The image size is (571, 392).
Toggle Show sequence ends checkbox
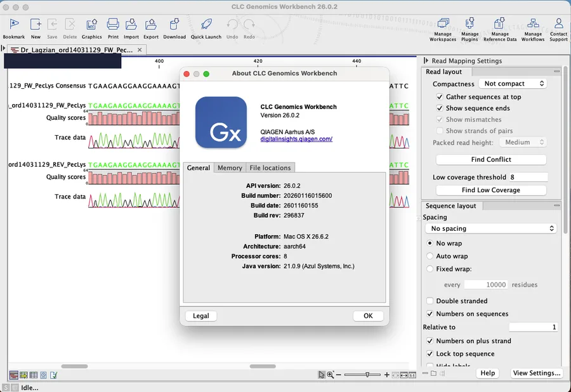440,108
